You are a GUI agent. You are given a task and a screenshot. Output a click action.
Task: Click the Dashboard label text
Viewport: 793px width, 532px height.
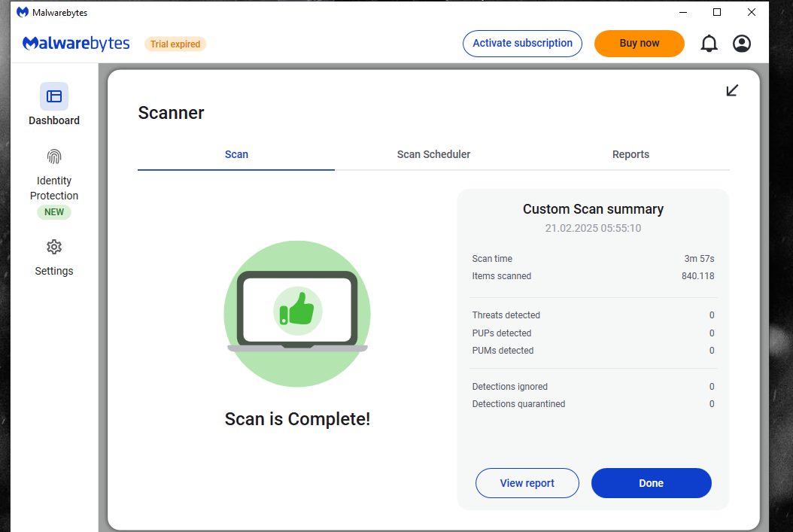pyautogui.click(x=54, y=120)
